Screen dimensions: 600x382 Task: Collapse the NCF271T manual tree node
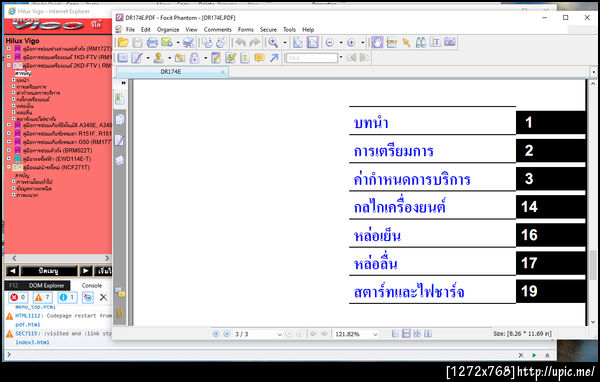coord(8,167)
